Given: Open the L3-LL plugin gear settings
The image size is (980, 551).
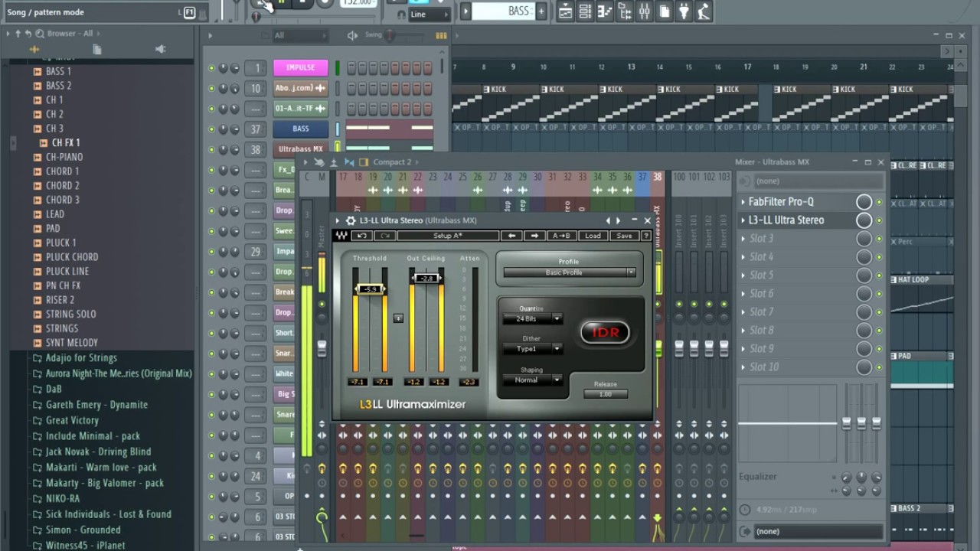Looking at the screenshot, I should (351, 220).
